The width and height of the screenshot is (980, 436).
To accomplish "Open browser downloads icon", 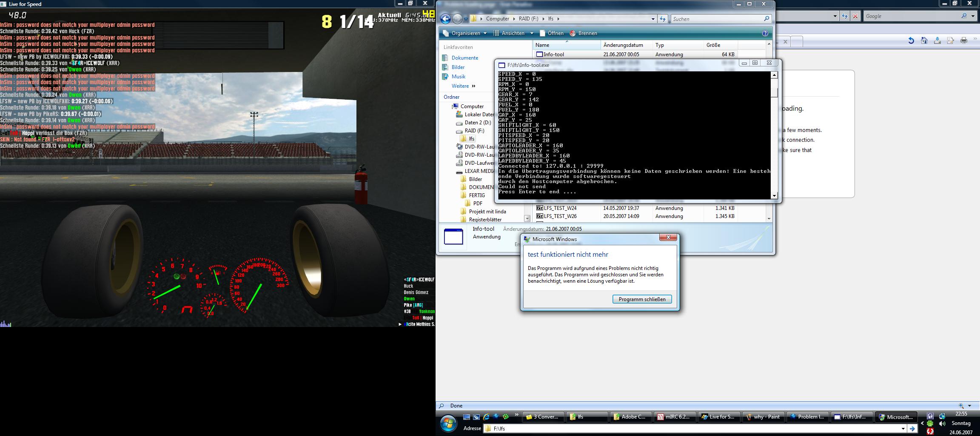I will (x=937, y=40).
